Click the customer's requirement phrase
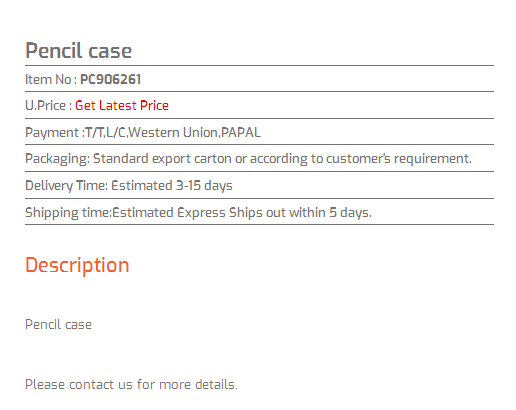The height and width of the screenshot is (410, 516). (399, 159)
